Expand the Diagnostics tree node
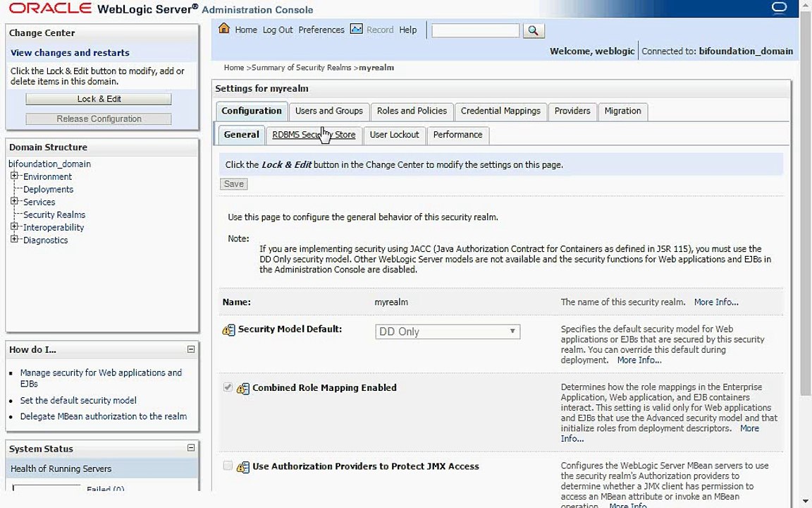The image size is (812, 508). point(15,239)
